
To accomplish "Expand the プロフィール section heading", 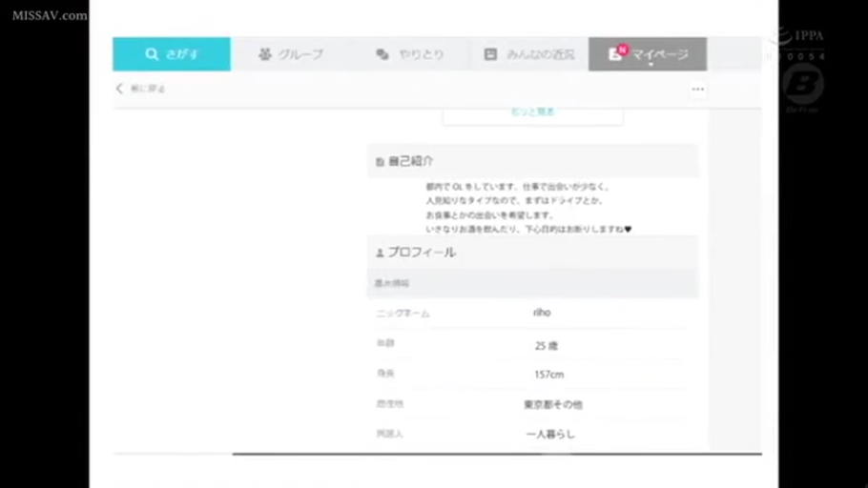I will pos(422,253).
